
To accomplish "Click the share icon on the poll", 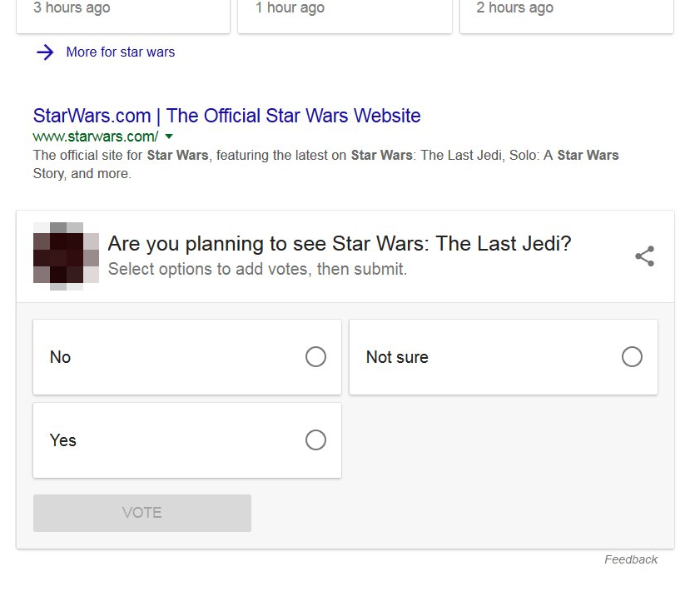I will [x=644, y=256].
